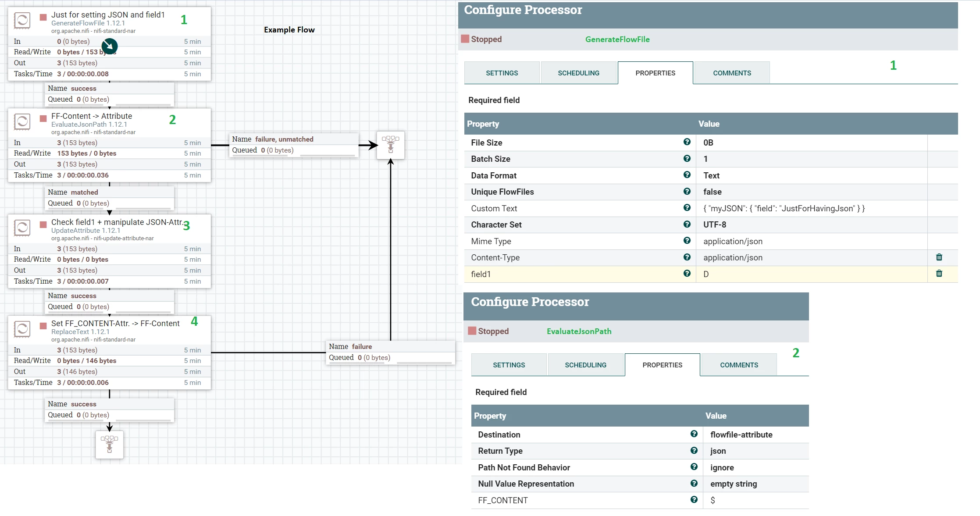Open SETTINGS tab in GenerateFlowFile config
980x516 pixels.
[502, 73]
